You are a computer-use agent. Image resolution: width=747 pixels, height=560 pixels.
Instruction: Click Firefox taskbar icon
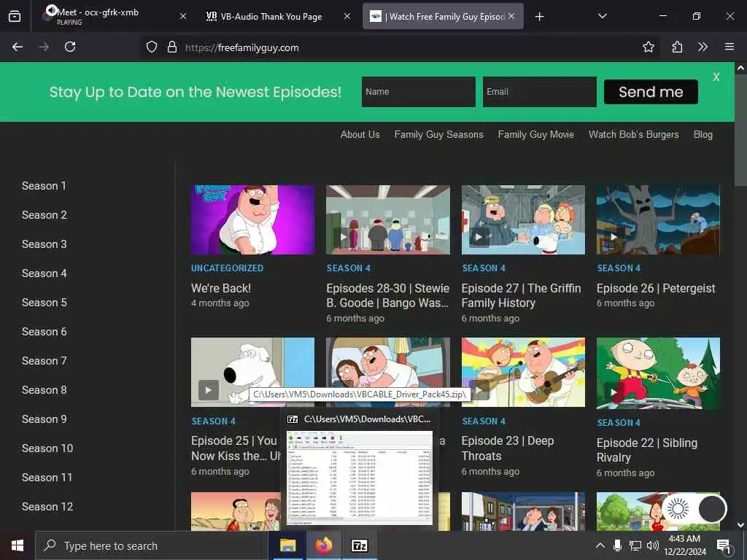(323, 545)
